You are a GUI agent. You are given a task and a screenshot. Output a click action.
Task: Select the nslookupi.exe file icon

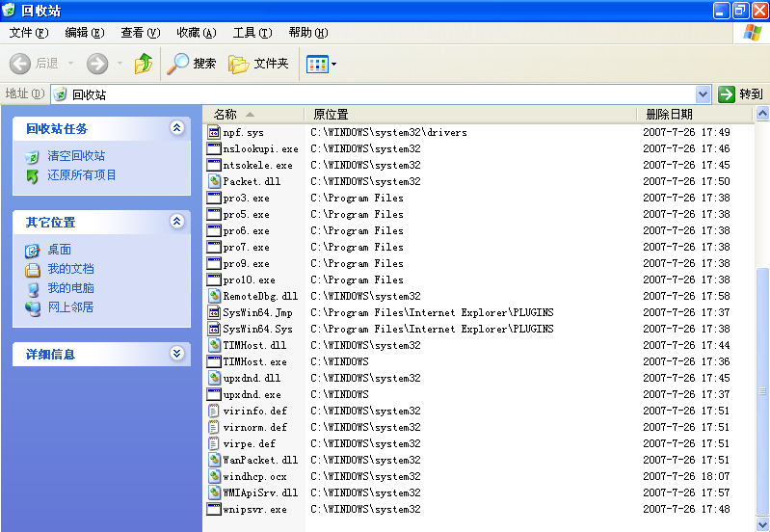click(x=214, y=148)
